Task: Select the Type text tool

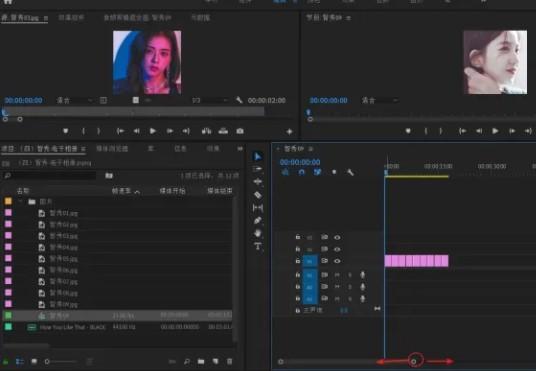Action: tap(258, 246)
